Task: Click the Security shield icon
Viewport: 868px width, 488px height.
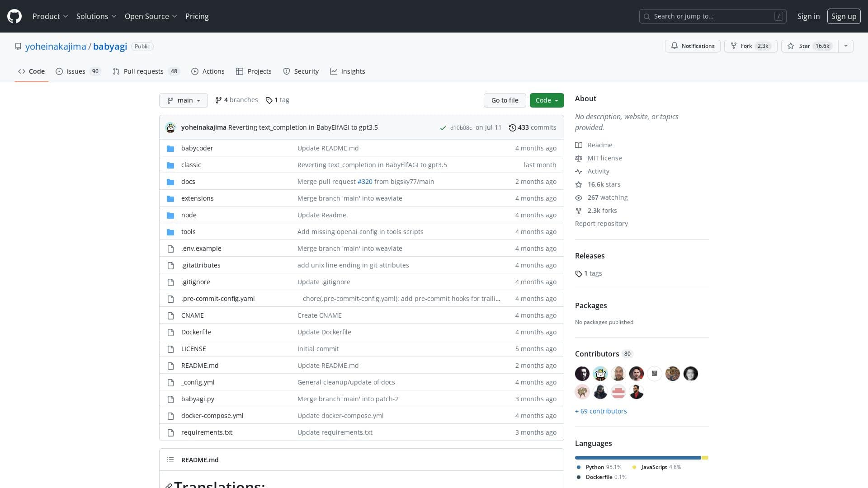Action: 287,71
